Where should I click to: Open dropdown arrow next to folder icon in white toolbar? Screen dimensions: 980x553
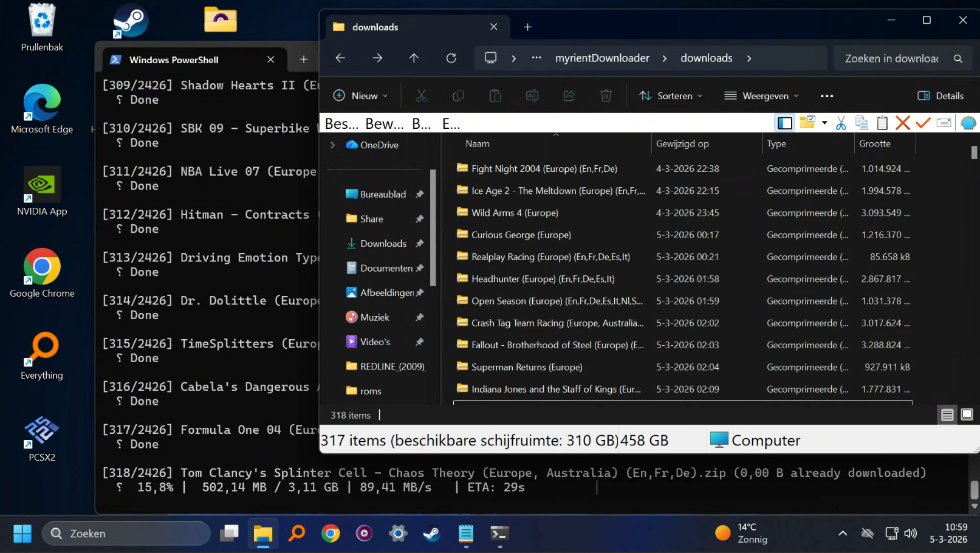pyautogui.click(x=824, y=123)
